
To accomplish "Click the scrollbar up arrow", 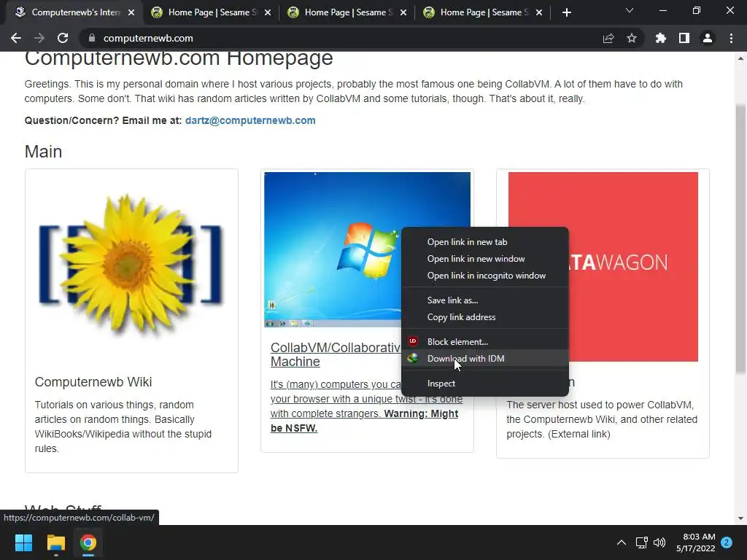I will (740, 58).
